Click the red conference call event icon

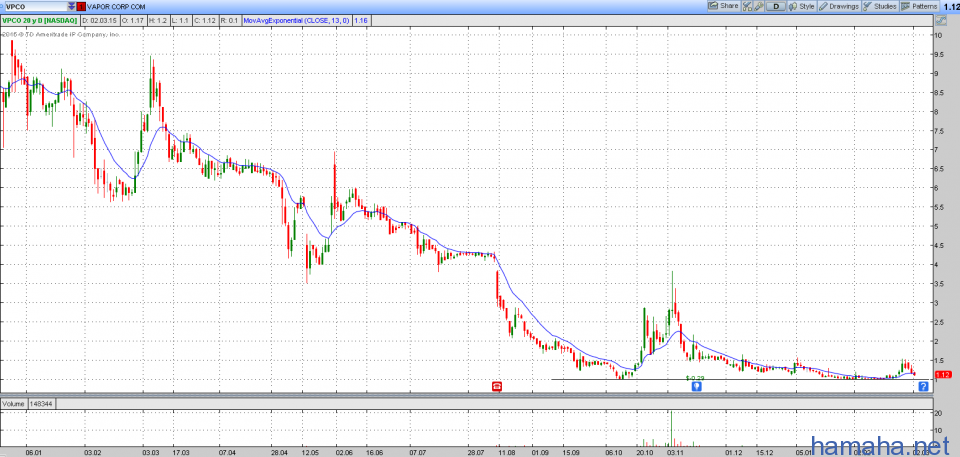click(497, 386)
